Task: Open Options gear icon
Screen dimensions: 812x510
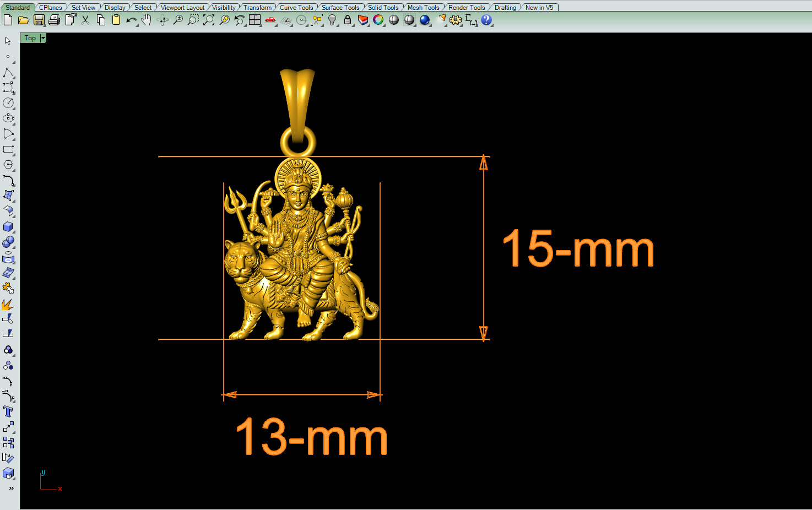Action: [456, 20]
